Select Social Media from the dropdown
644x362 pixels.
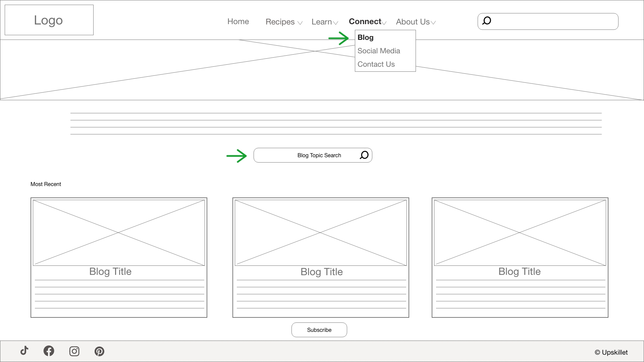379,51
